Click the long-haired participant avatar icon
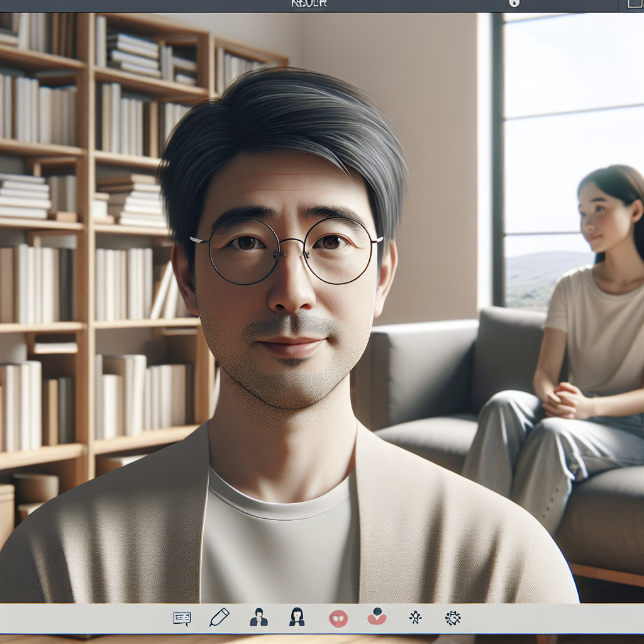Image resolution: width=644 pixels, height=644 pixels. [297, 617]
